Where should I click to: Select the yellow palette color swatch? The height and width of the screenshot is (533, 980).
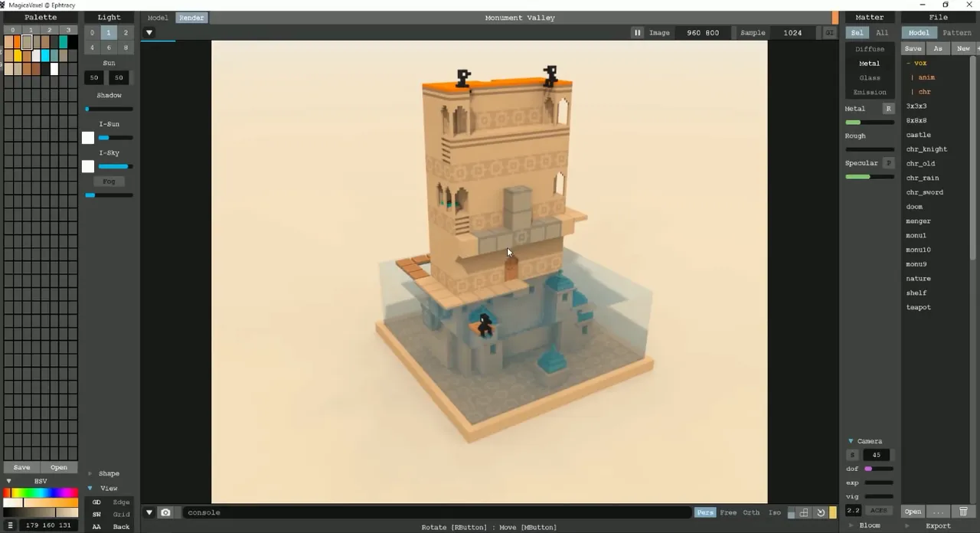[x=18, y=55]
